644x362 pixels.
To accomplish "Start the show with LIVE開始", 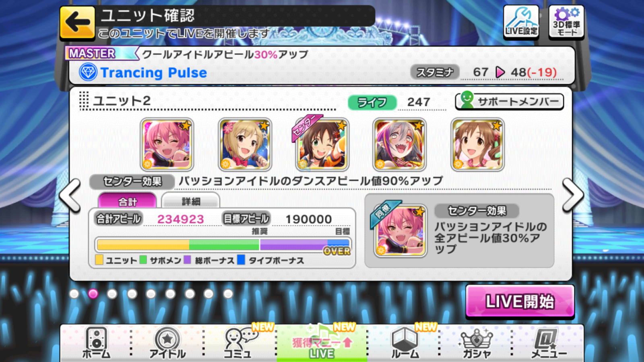I will [x=520, y=301].
